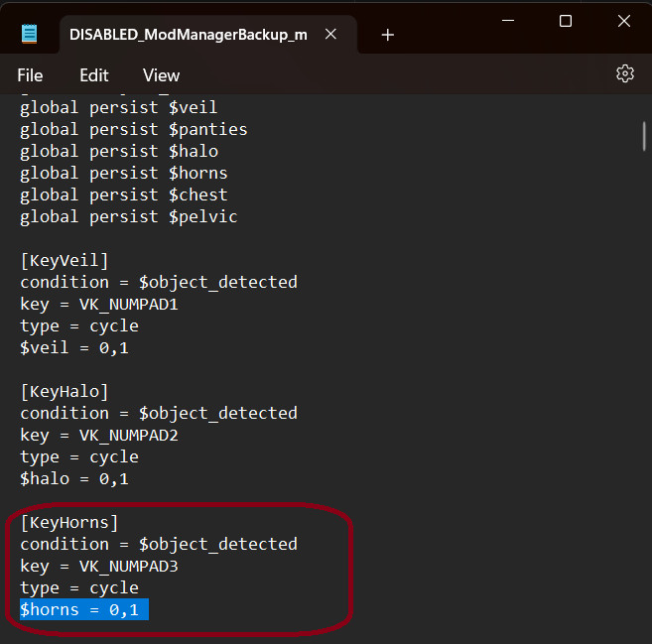Minimize the Notepad window
Viewport: 652px width, 644px height.
pos(508,21)
